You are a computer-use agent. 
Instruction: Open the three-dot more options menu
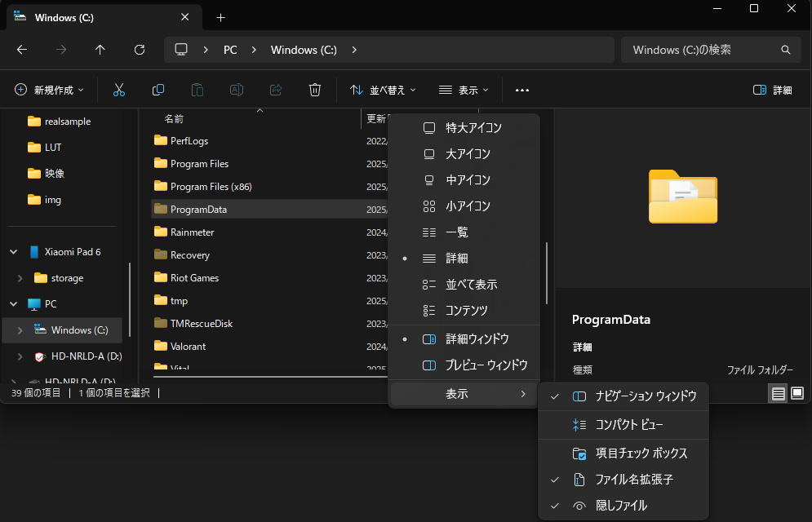tap(522, 90)
